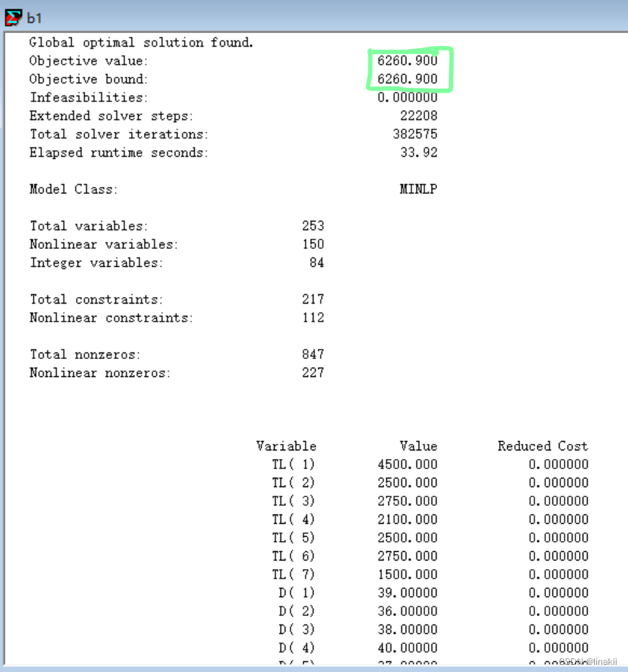The width and height of the screenshot is (628, 672).
Task: Click the D( 4) variable name
Action: [297, 648]
